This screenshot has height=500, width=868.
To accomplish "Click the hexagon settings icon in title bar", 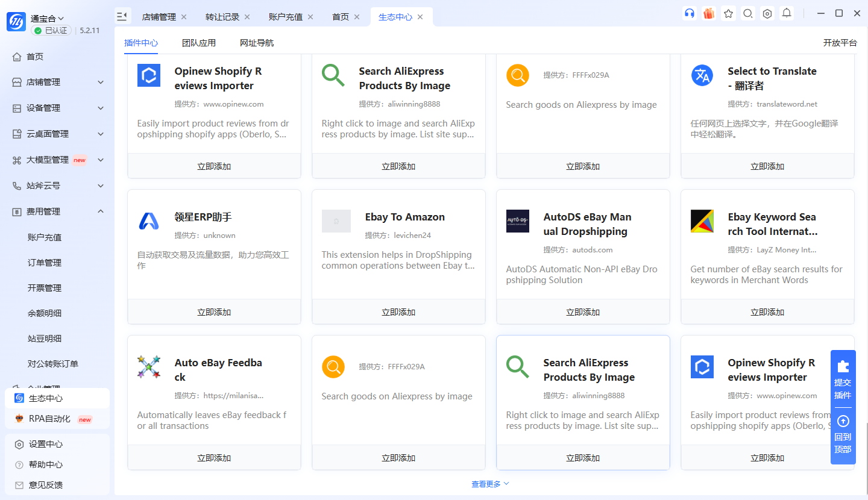I will 767,13.
